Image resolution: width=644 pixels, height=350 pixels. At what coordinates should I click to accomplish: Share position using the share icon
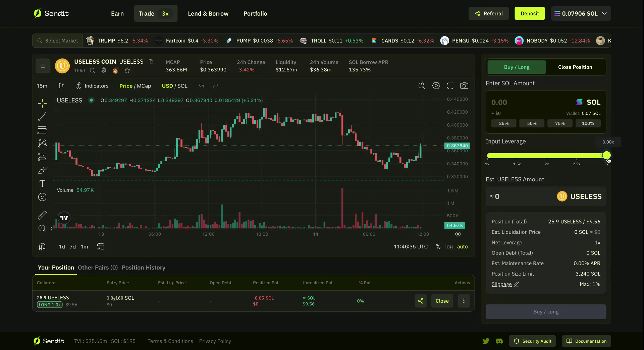click(x=421, y=301)
